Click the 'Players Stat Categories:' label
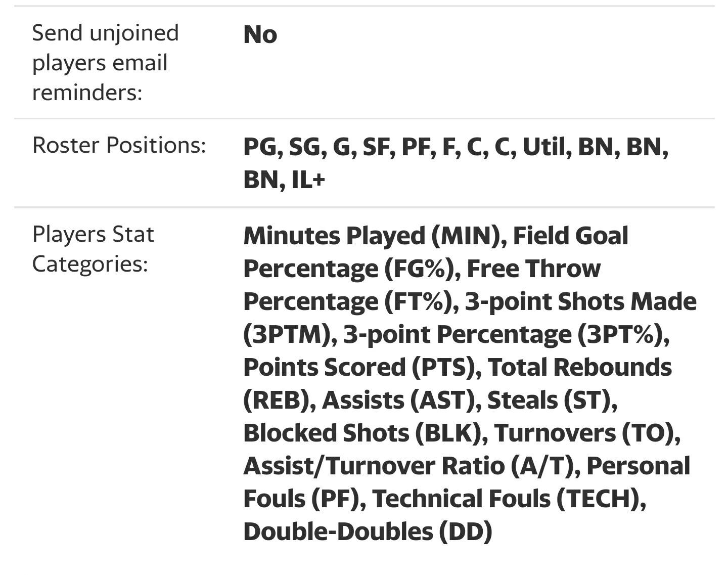This screenshot has height=575, width=728. (93, 249)
